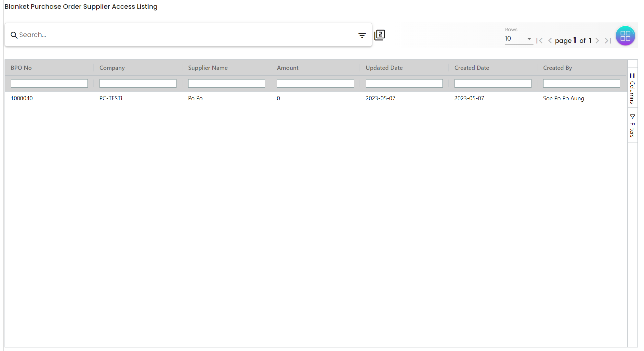The image size is (644, 351).
Task: Focus the Company filter input
Action: coord(138,83)
